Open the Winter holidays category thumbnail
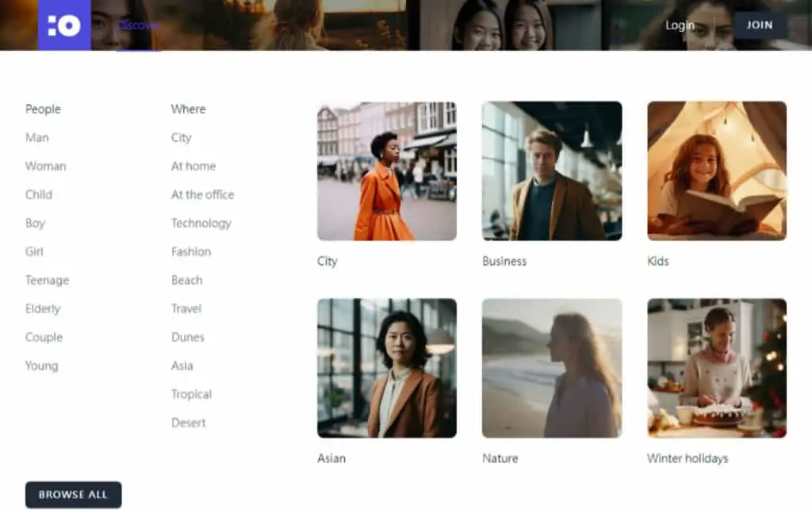This screenshot has height=513, width=812. point(717,368)
